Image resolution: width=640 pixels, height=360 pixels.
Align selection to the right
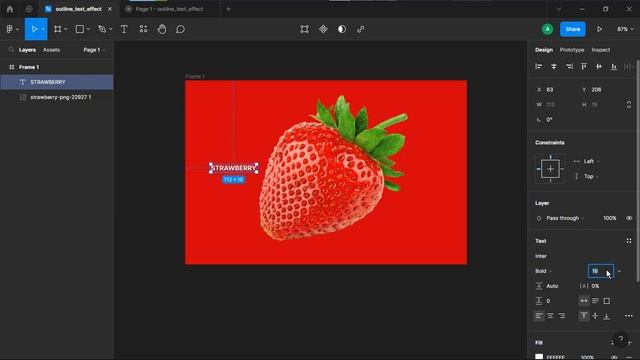[569, 66]
